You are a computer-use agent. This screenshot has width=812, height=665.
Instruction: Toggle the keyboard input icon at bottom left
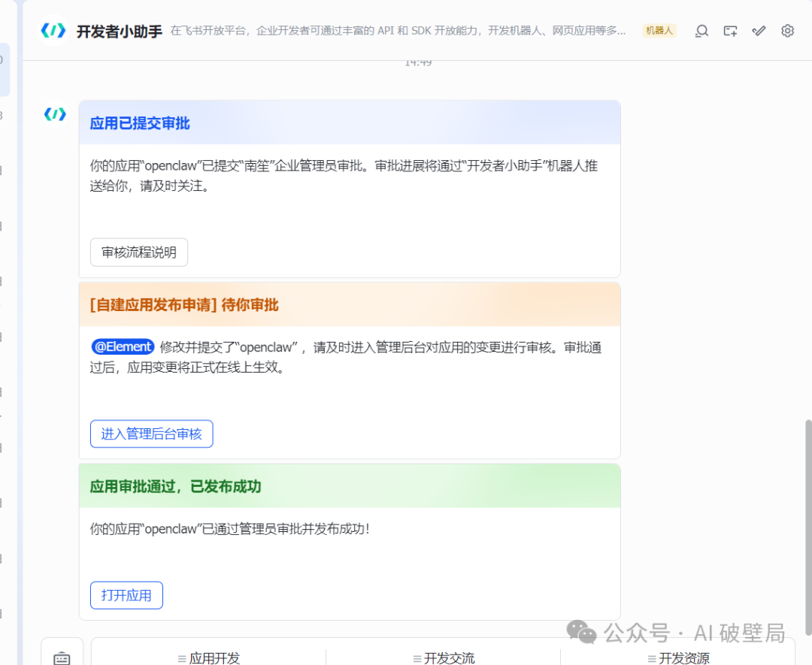click(x=62, y=657)
